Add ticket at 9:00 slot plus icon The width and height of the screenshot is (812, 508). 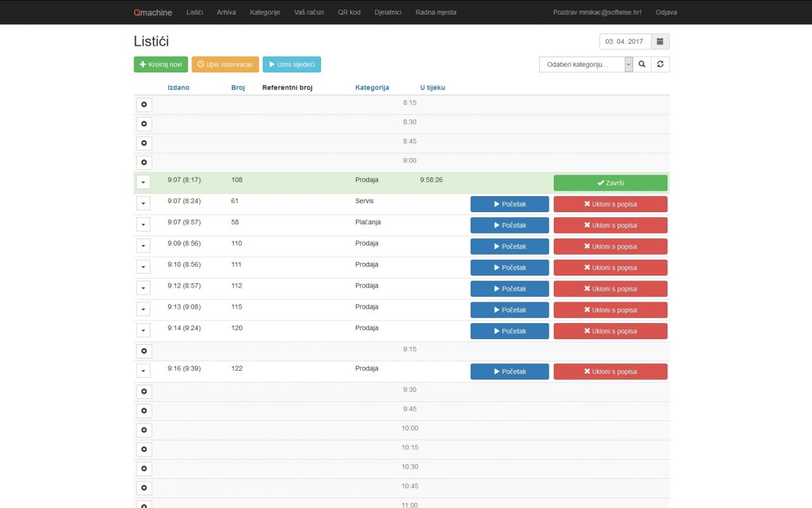144,163
